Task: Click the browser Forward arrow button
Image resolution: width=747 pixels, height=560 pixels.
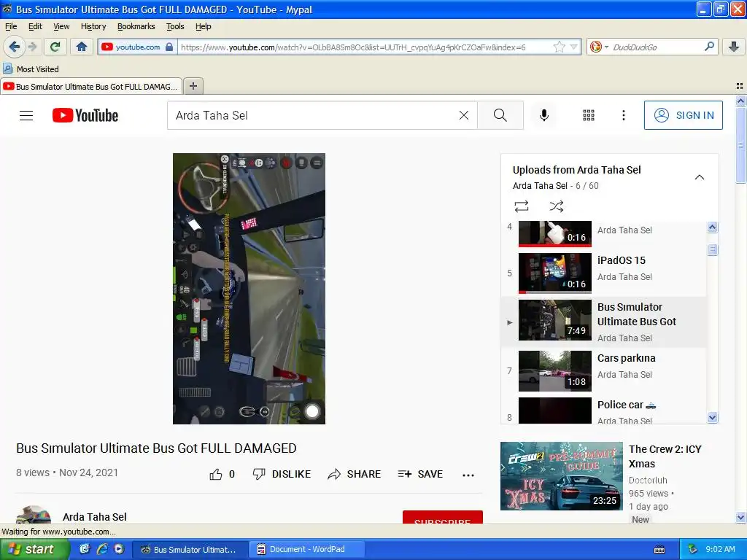Action: (x=32, y=47)
